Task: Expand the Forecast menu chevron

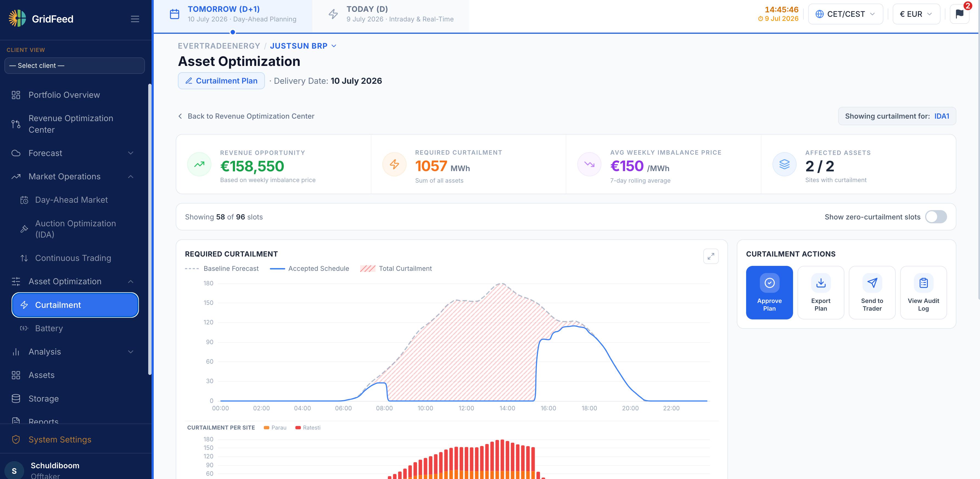Action: pos(130,153)
